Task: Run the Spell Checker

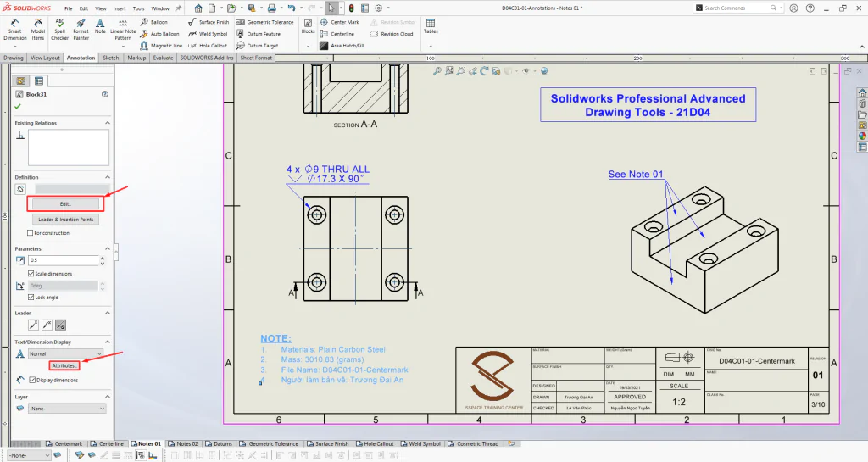Action: [x=60, y=30]
